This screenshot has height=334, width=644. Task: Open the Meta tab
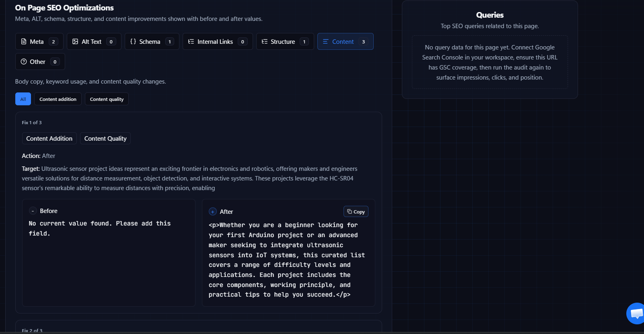(x=39, y=41)
